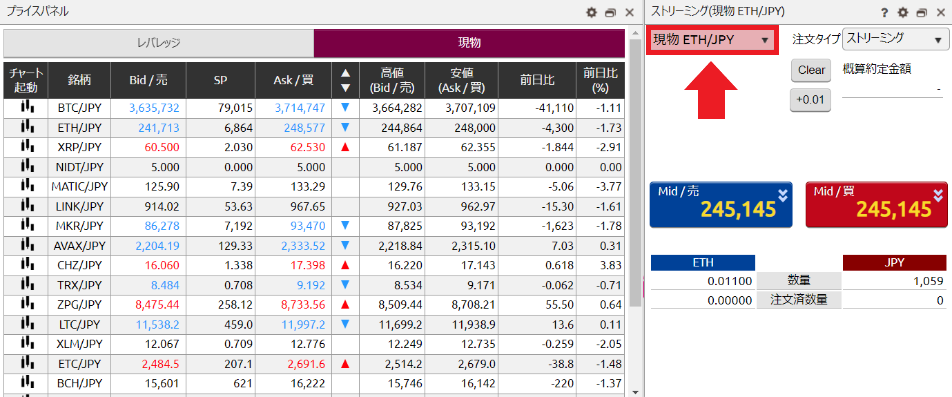Image resolution: width=952 pixels, height=397 pixels.
Task: Sort by Bid / 売 column header
Action: pyautogui.click(x=149, y=81)
